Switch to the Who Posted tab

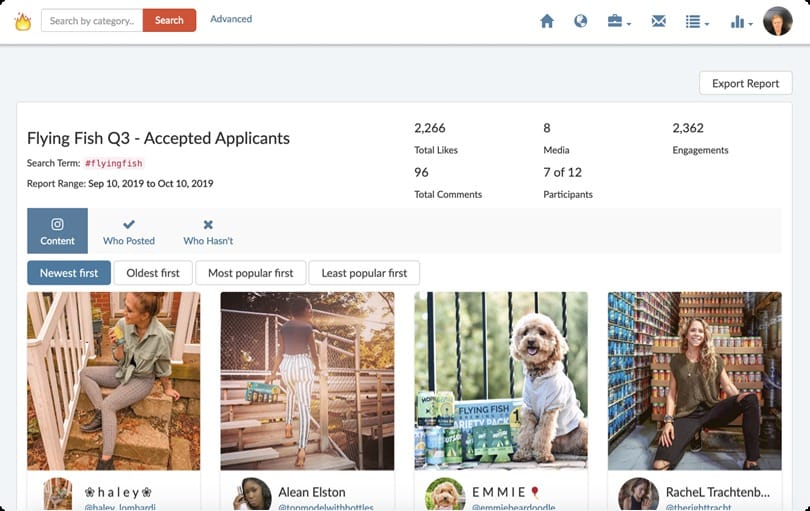coord(129,231)
